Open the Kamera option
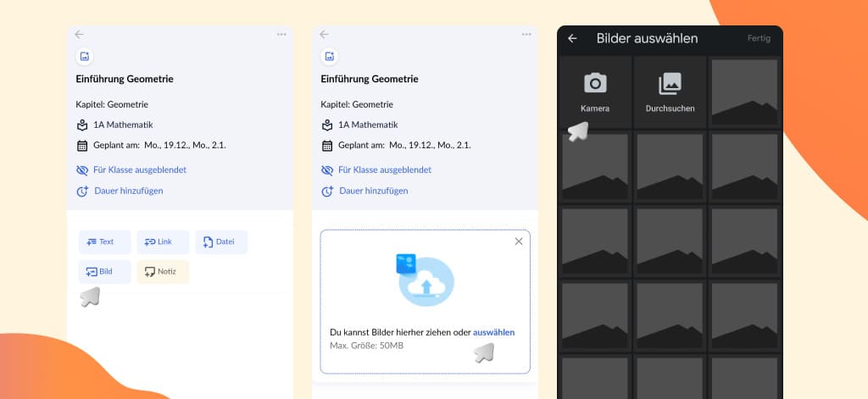The width and height of the screenshot is (868, 399). tap(595, 91)
